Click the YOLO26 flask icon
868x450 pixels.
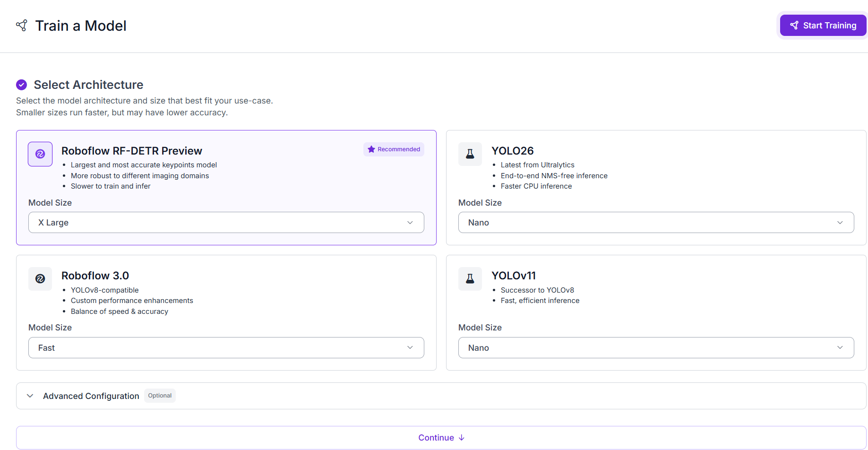470,154
